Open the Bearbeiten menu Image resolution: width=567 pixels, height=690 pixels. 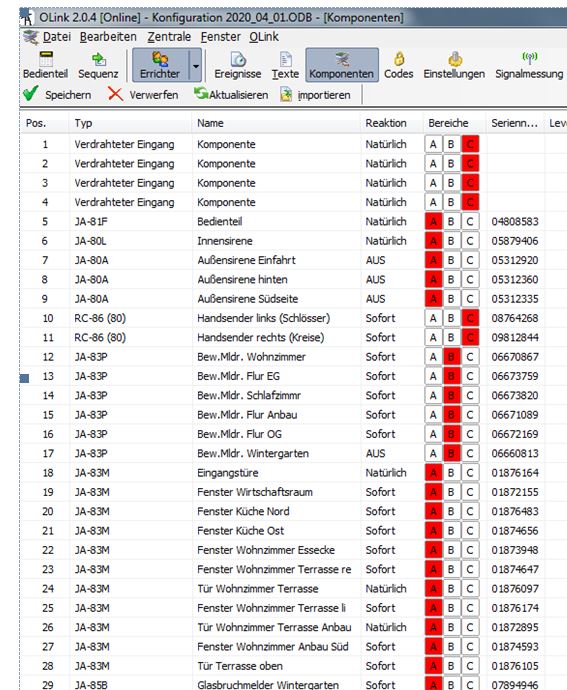pos(108,37)
